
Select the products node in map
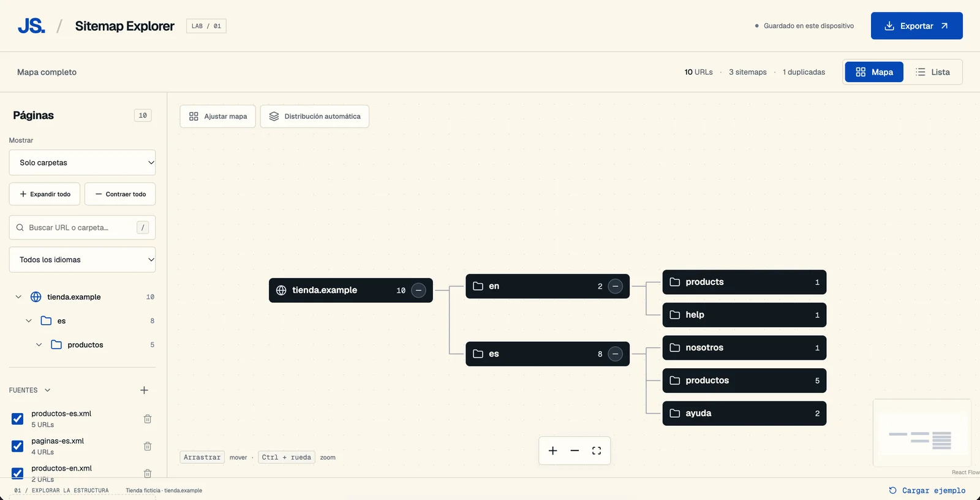[x=744, y=282]
